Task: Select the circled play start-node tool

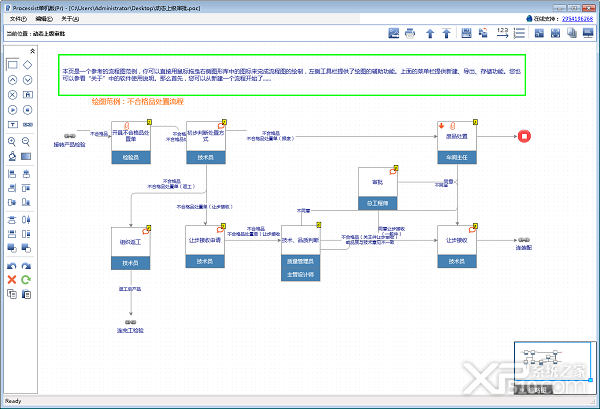Action: click(x=13, y=110)
